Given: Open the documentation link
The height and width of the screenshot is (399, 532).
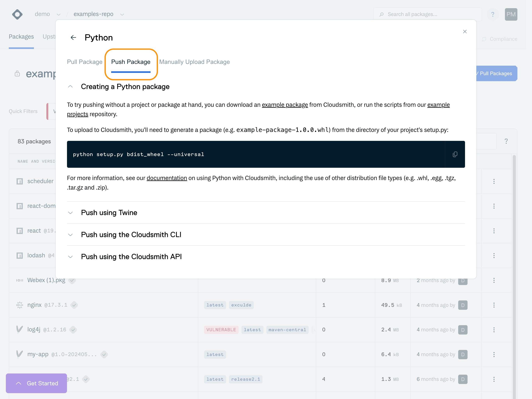Looking at the screenshot, I should [167, 178].
